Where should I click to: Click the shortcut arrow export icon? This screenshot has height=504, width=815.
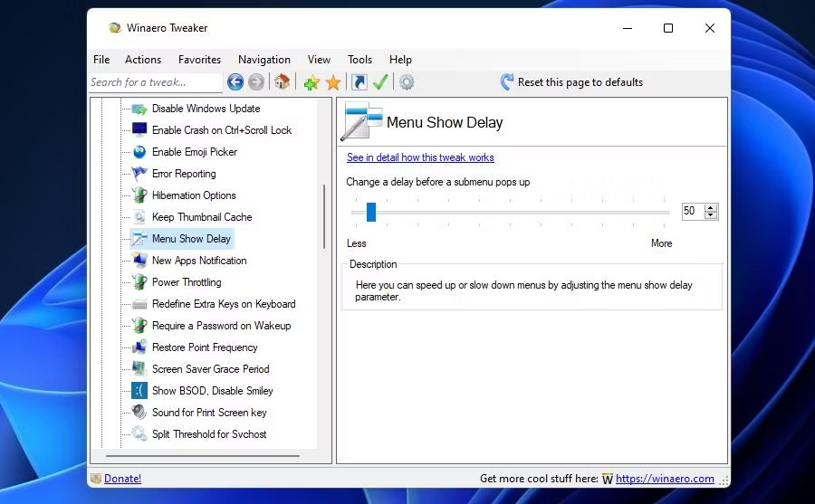tap(360, 82)
